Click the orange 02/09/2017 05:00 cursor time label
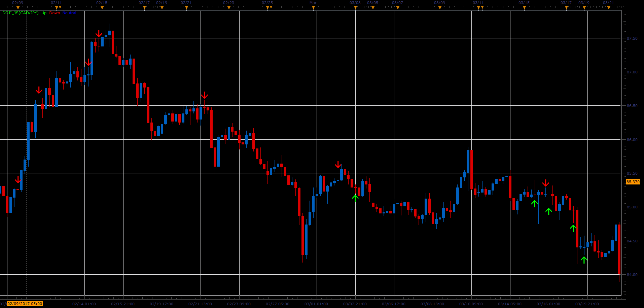The image size is (644, 308). pos(25,304)
